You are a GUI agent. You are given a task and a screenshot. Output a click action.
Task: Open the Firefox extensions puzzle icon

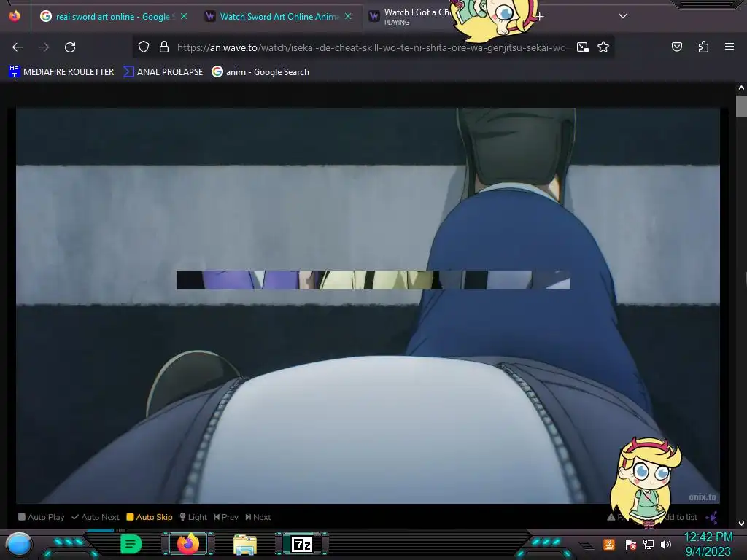703,47
